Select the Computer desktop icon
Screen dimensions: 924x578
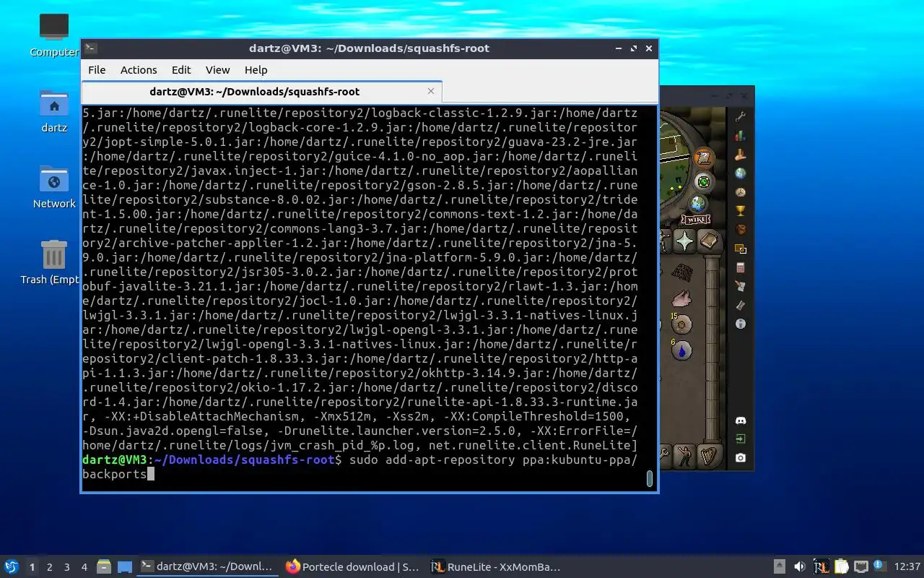coord(54,35)
